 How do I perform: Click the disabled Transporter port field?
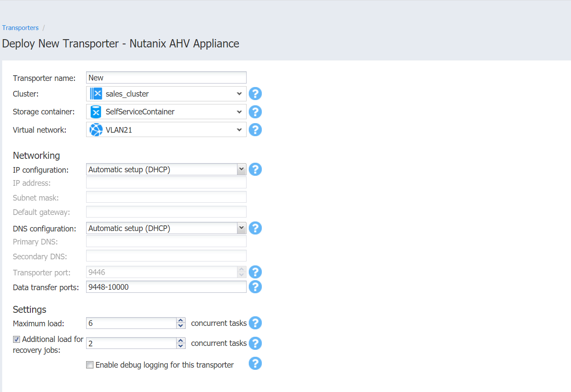(162, 272)
